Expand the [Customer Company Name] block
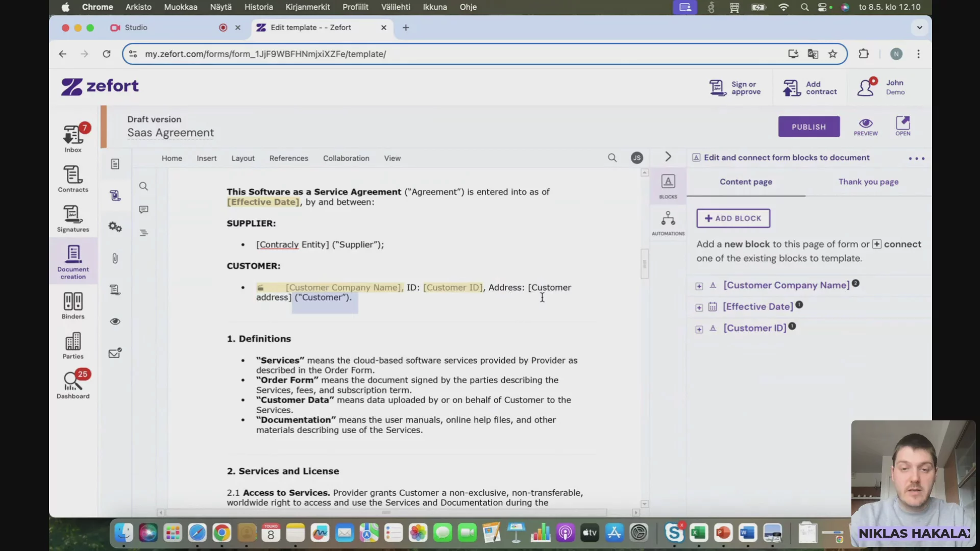Screen dimensions: 980x551 699,287
